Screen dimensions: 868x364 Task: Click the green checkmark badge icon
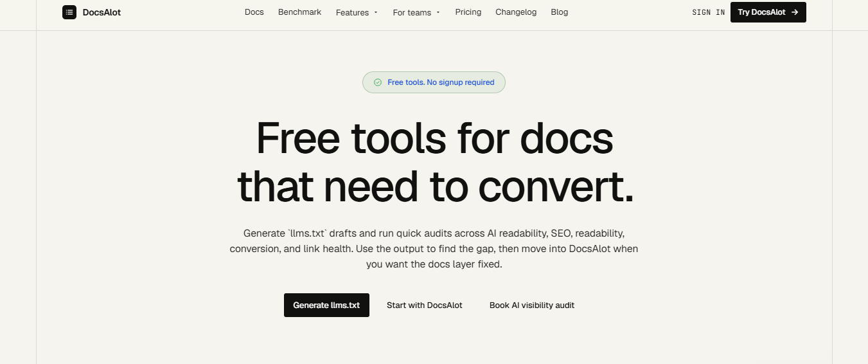378,82
